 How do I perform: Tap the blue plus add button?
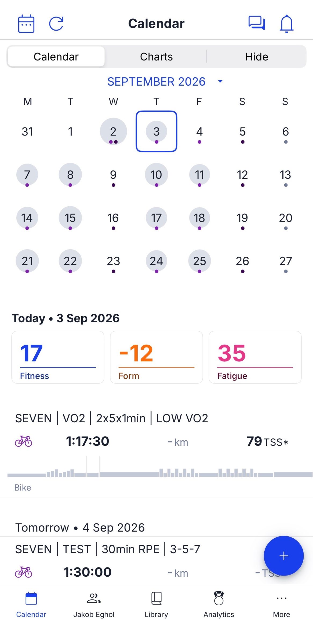pyautogui.click(x=283, y=555)
